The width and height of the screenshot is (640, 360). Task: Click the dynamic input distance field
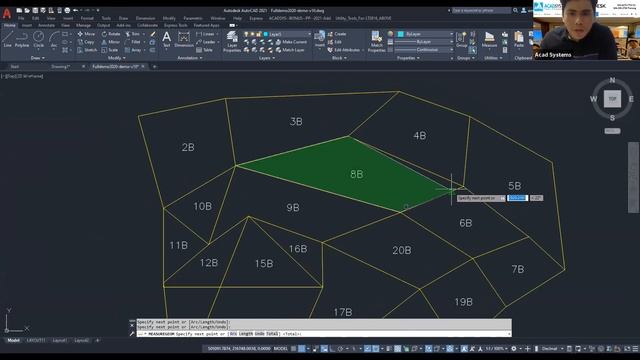[517, 198]
